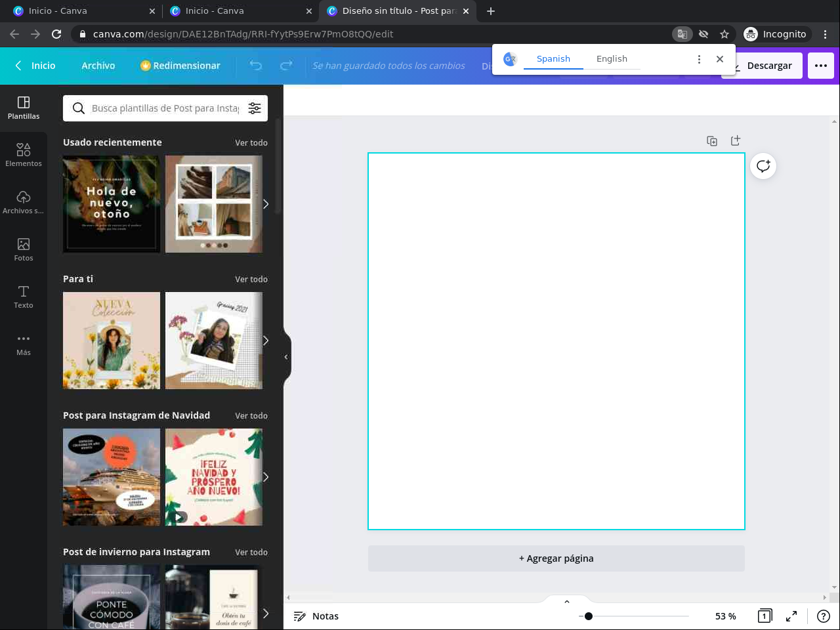Select English in translate popup
Viewport: 840px width, 630px height.
612,59
